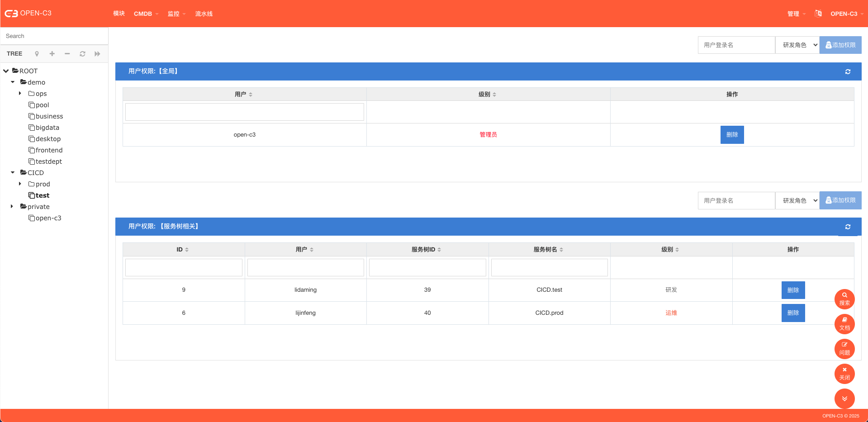The image size is (868, 422).
Task: Refresh the tree with the reload icon
Action: click(x=82, y=54)
